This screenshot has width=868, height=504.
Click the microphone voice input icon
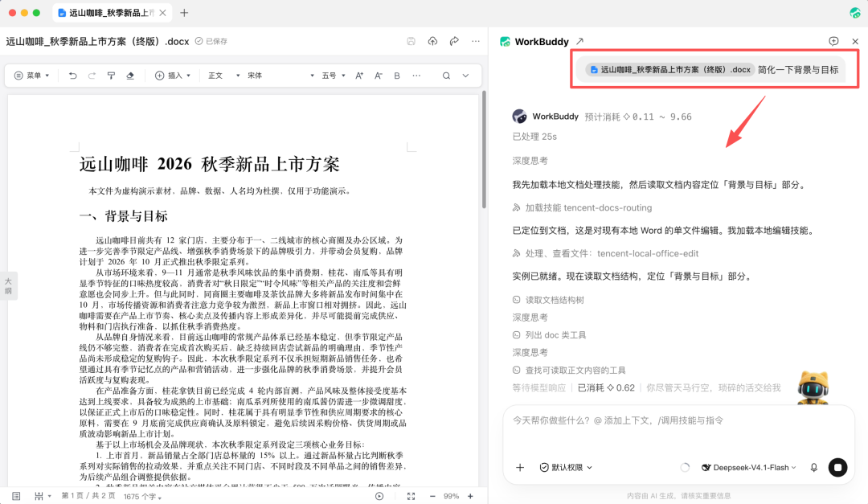(x=813, y=468)
